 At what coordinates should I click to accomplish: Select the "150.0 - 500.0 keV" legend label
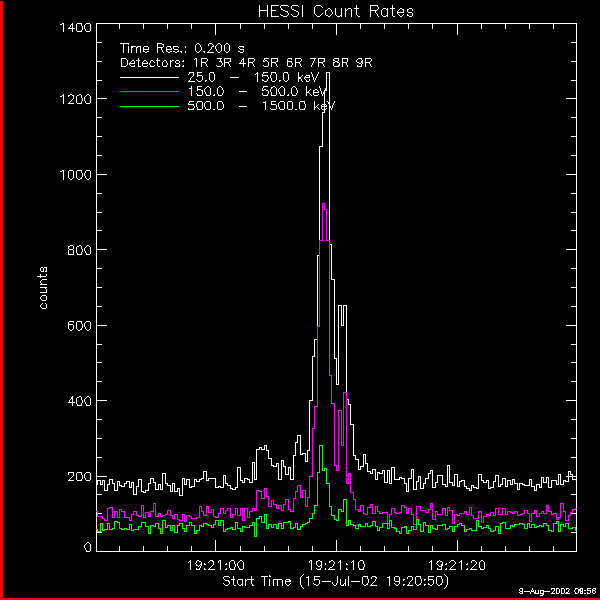click(254, 92)
